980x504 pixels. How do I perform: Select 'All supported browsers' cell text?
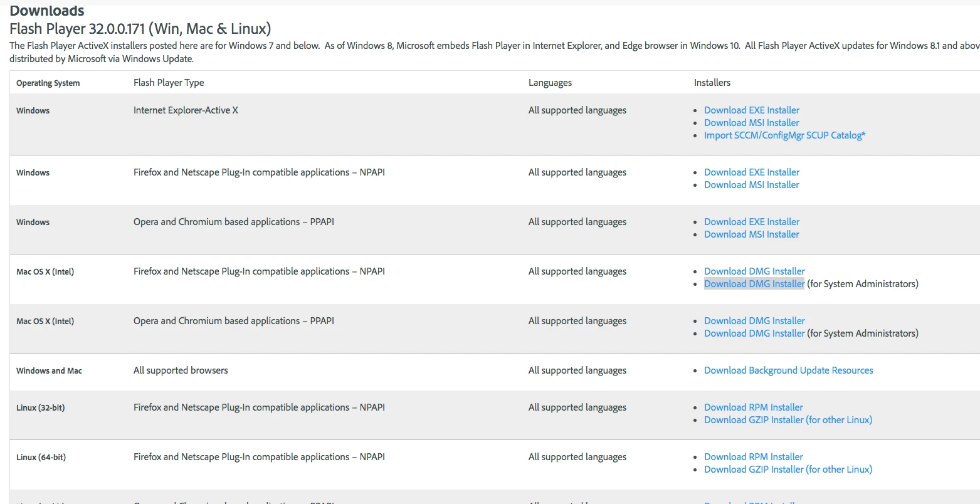[x=181, y=370]
